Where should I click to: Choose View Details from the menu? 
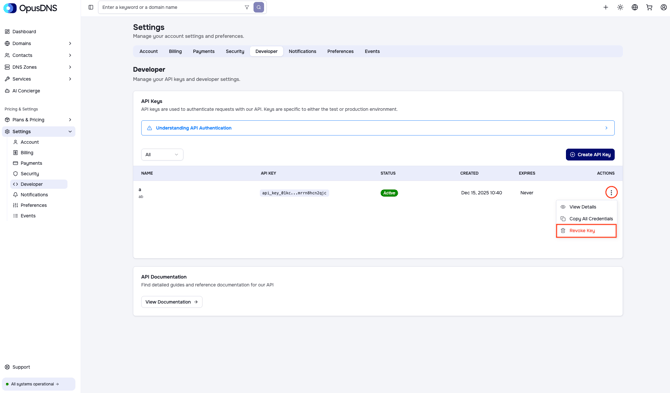tap(586, 207)
